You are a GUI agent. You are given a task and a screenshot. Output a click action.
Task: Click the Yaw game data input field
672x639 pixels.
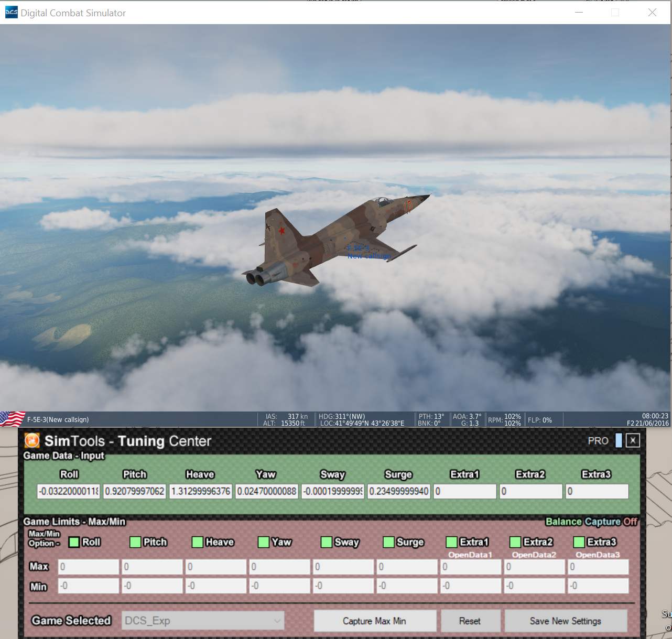click(x=267, y=491)
